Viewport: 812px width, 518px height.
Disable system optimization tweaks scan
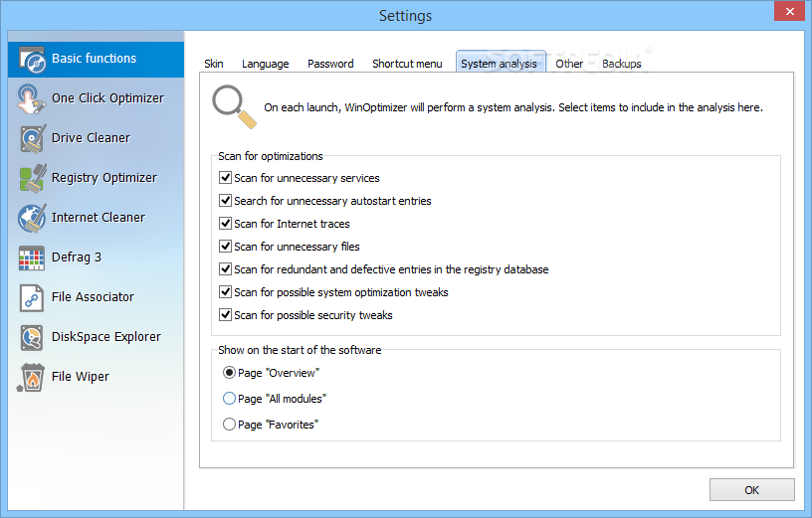click(225, 291)
